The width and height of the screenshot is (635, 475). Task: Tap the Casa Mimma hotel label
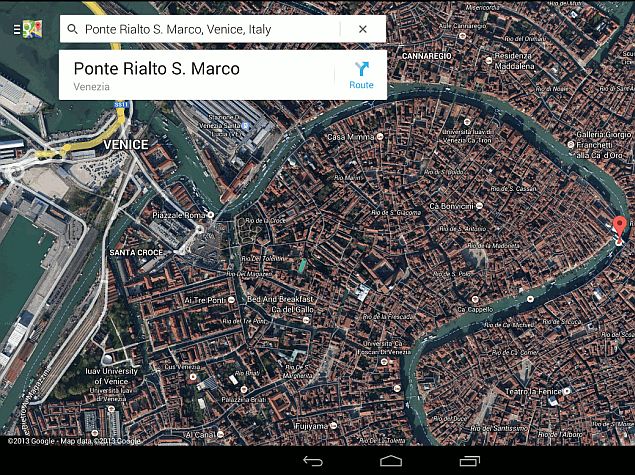pyautogui.click(x=350, y=137)
